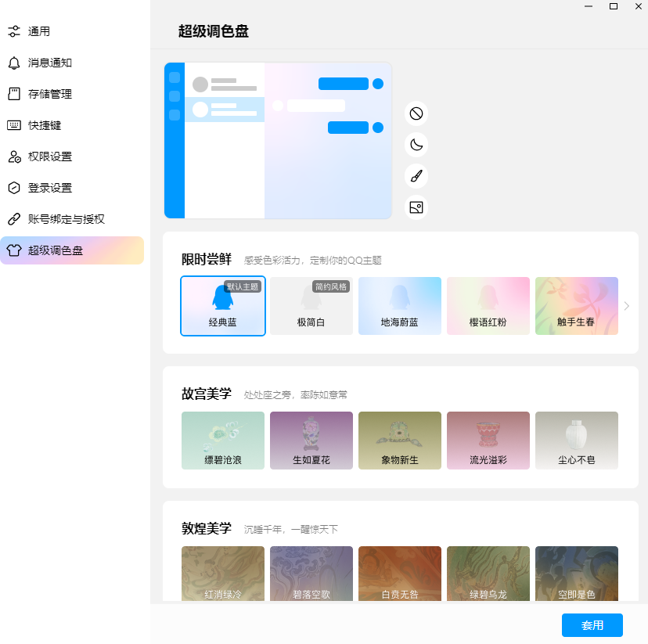Viewport: 648px width, 644px height.
Task: Click the 超级调色盘 page title
Action: pos(213,31)
